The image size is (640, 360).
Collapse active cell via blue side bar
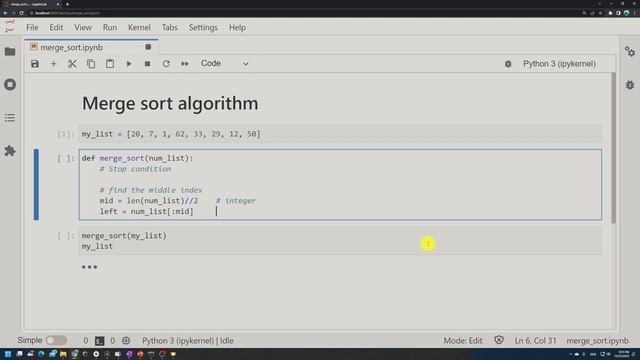(x=36, y=184)
